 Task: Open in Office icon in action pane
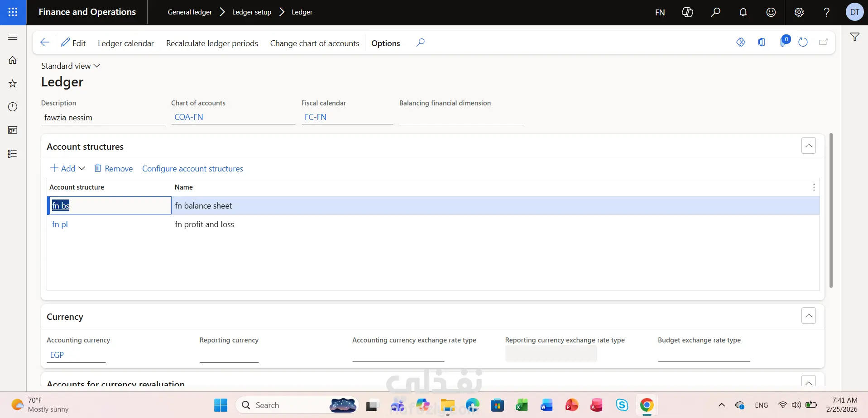pos(762,42)
